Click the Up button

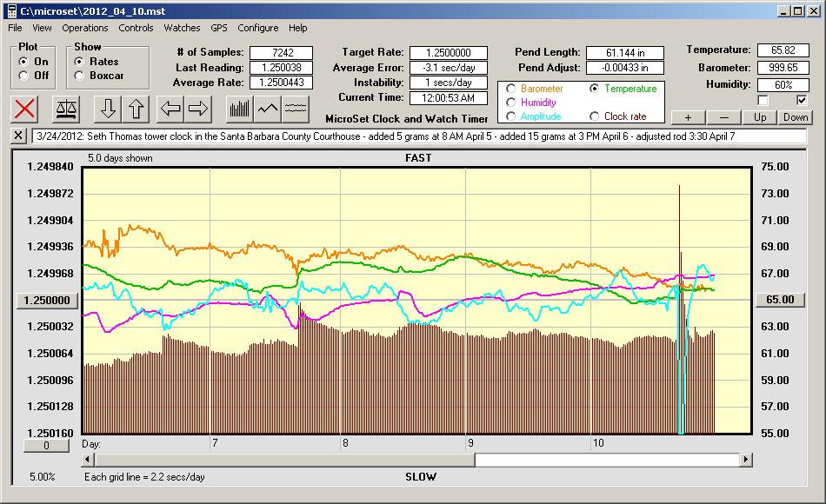tap(760, 117)
